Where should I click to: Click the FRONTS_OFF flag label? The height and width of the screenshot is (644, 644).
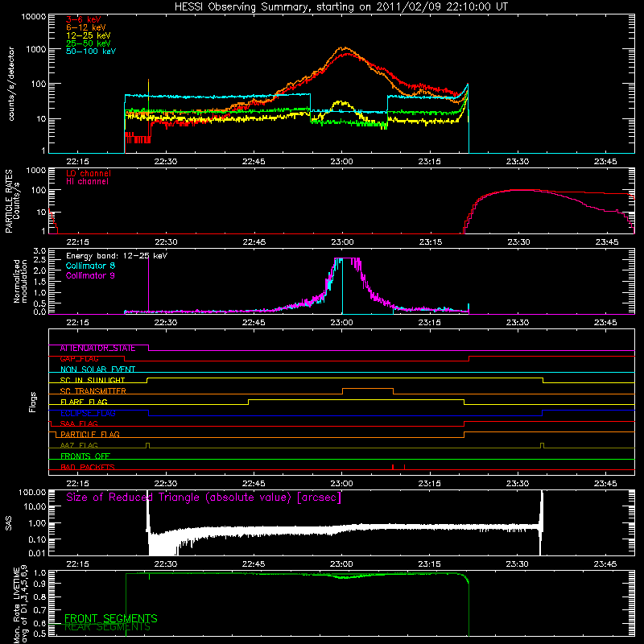coord(85,456)
